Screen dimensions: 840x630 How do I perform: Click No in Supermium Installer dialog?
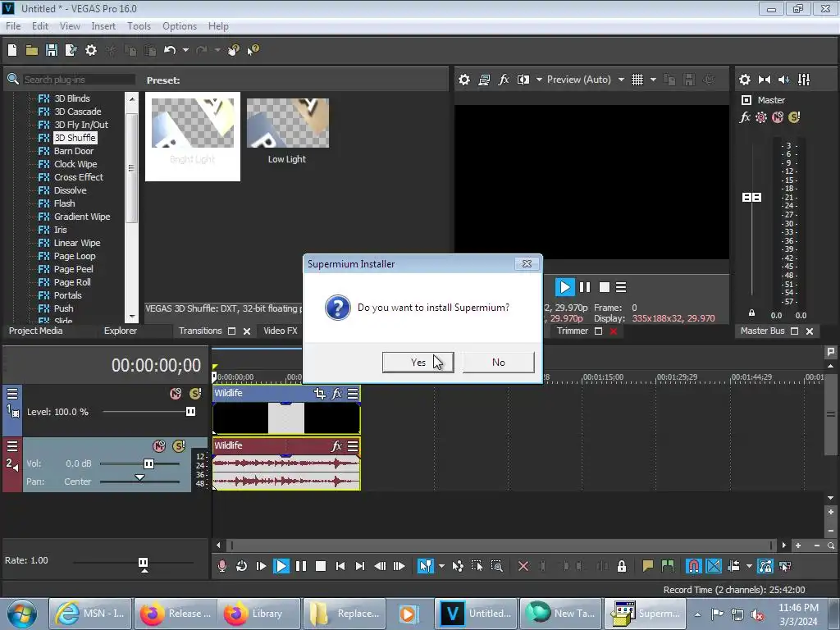(498, 363)
